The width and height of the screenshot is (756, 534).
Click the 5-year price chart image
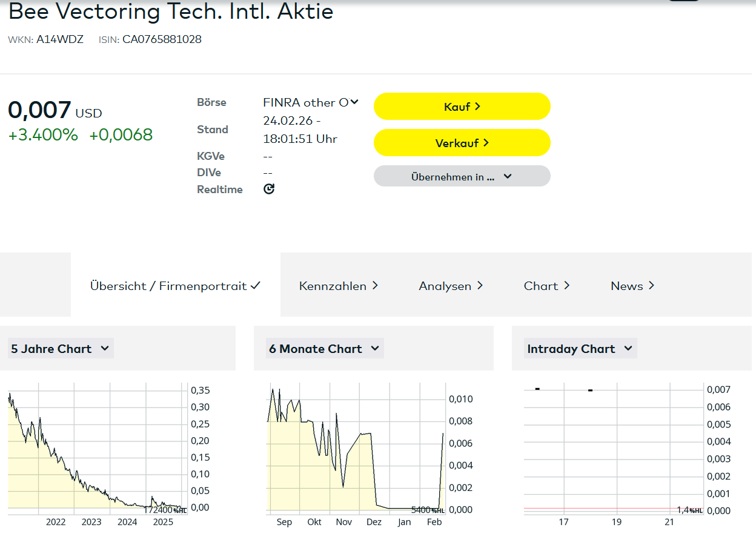(97, 451)
